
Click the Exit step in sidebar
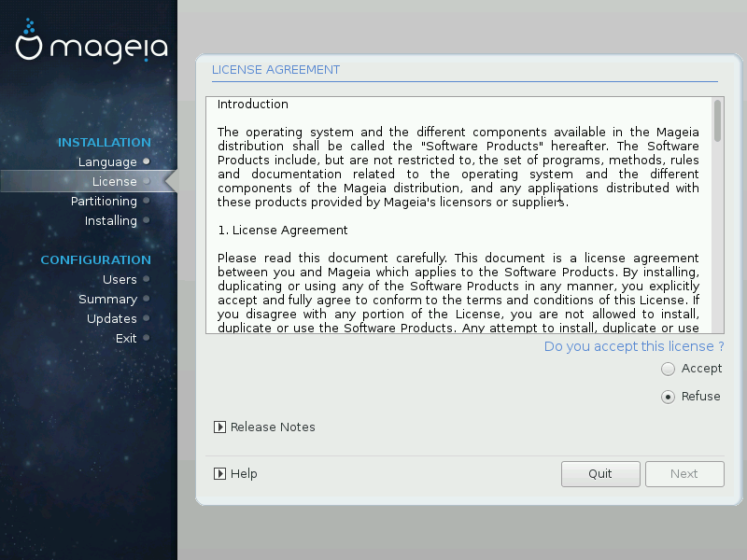point(126,338)
